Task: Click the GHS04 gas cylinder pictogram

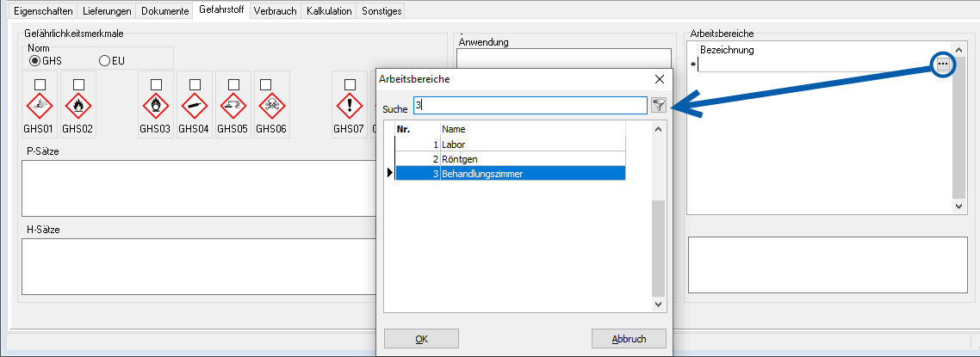Action: point(195,108)
